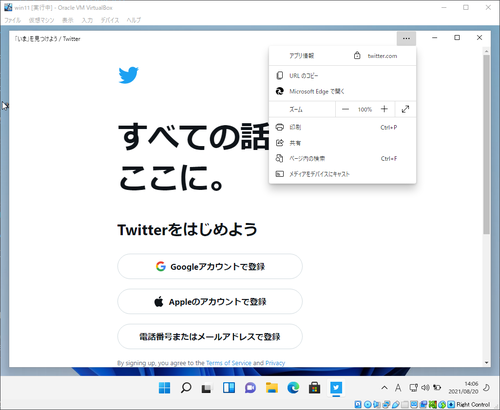Click the cast icon for メディアをデバイスにキャスト
This screenshot has height=410, width=500.
tap(280, 174)
